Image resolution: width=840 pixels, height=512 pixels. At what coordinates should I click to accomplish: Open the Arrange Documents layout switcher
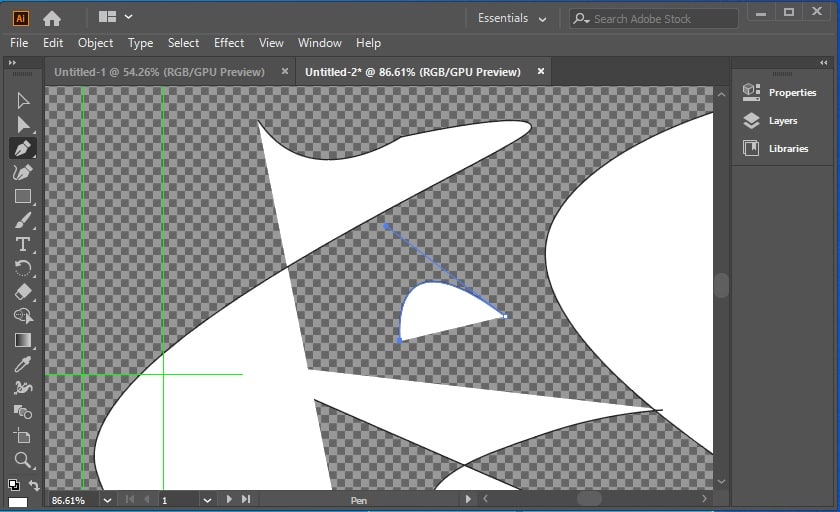point(115,17)
